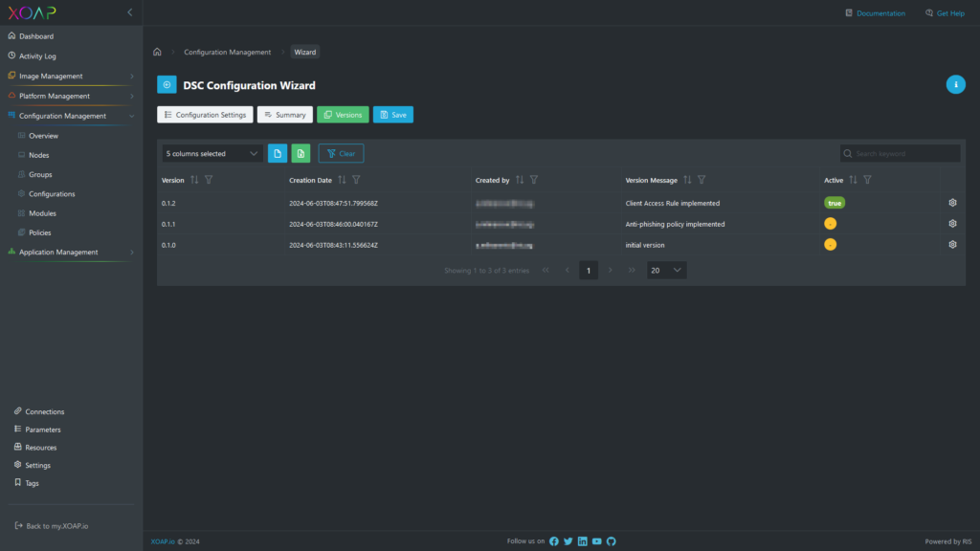Expand Application Management menu

71,252
